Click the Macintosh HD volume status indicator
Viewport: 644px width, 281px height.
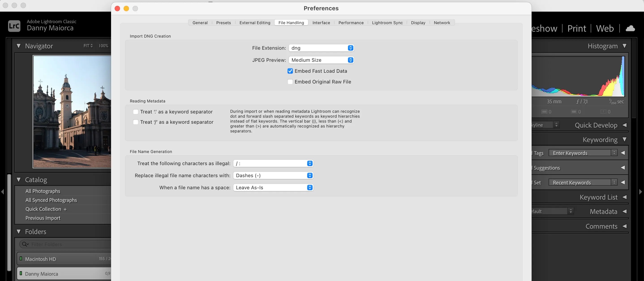(x=21, y=259)
